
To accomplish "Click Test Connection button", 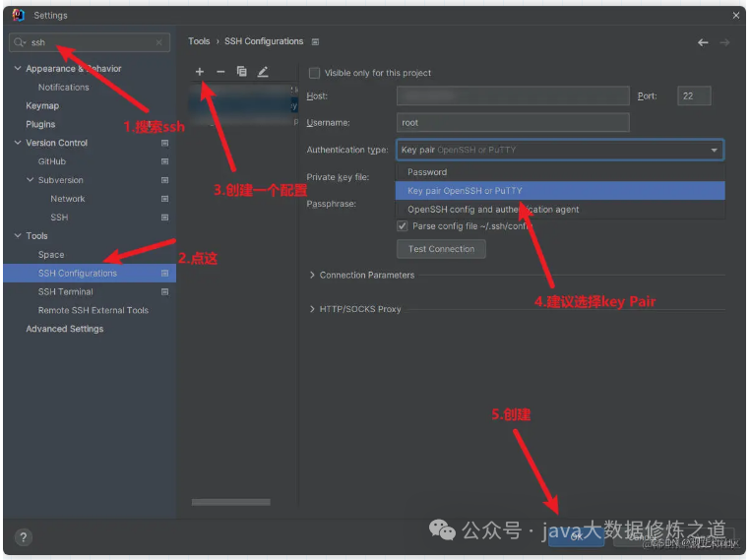I will 441,249.
